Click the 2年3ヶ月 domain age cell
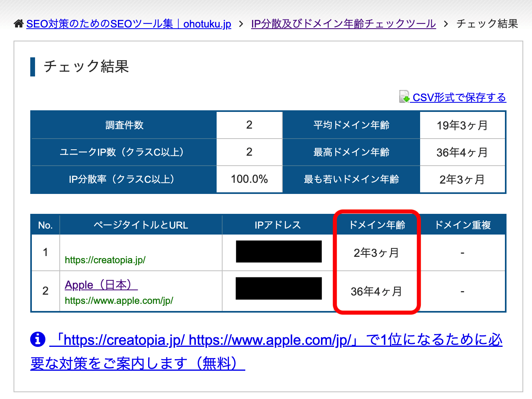 point(377,252)
